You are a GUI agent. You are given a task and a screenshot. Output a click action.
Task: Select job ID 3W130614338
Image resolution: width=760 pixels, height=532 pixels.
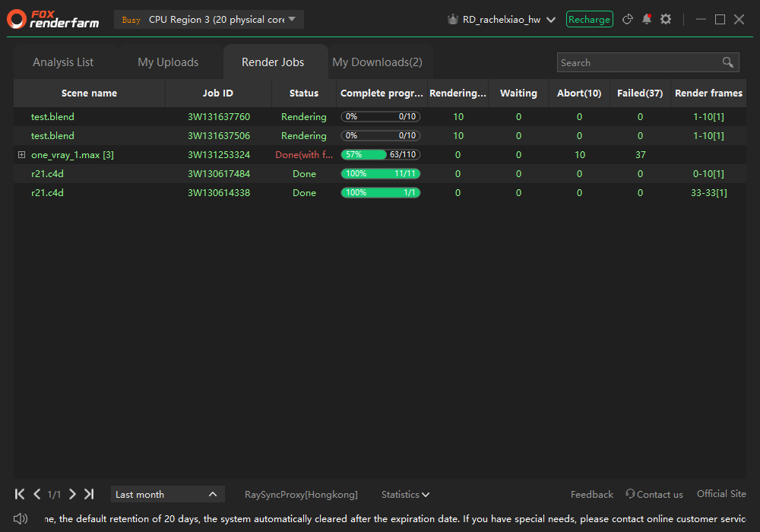tap(219, 192)
